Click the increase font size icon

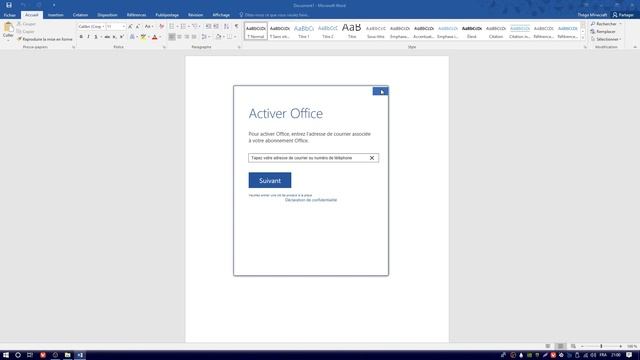[x=130, y=27]
